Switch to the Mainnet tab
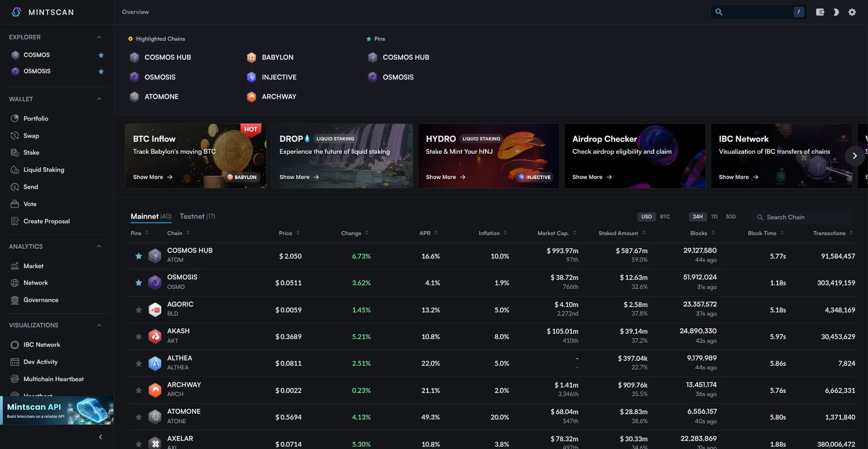868x449 pixels. point(151,217)
